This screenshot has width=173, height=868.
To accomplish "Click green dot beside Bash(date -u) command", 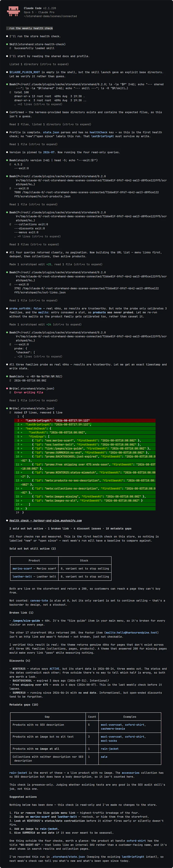I will click(x=7, y=376).
